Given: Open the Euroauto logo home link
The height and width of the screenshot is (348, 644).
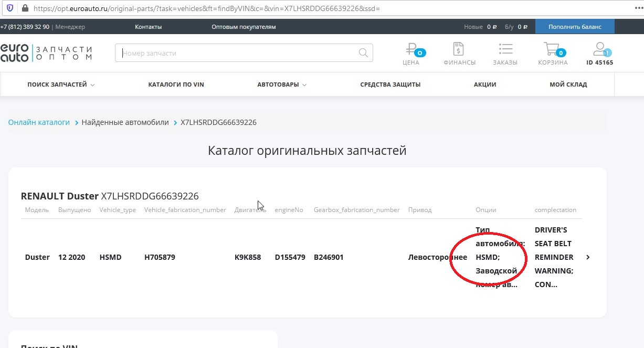Looking at the screenshot, I should [46, 52].
